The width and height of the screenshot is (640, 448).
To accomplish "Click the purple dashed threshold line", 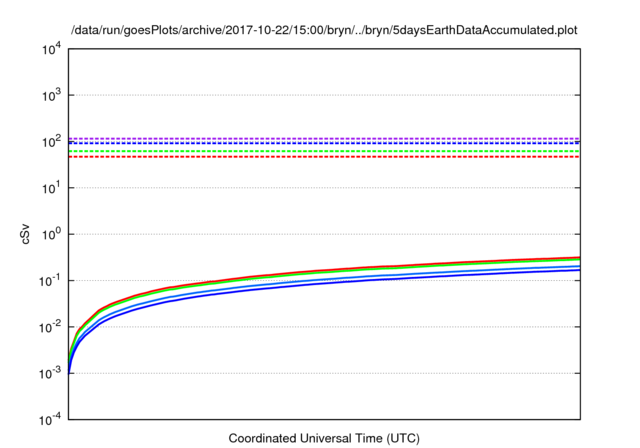I will point(324,139).
